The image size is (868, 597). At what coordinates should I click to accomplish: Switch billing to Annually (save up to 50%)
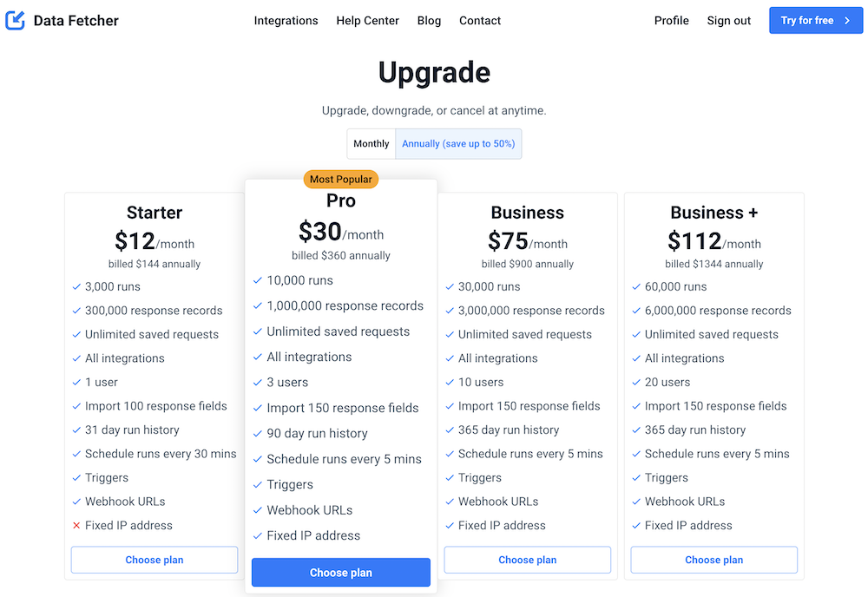pos(458,143)
